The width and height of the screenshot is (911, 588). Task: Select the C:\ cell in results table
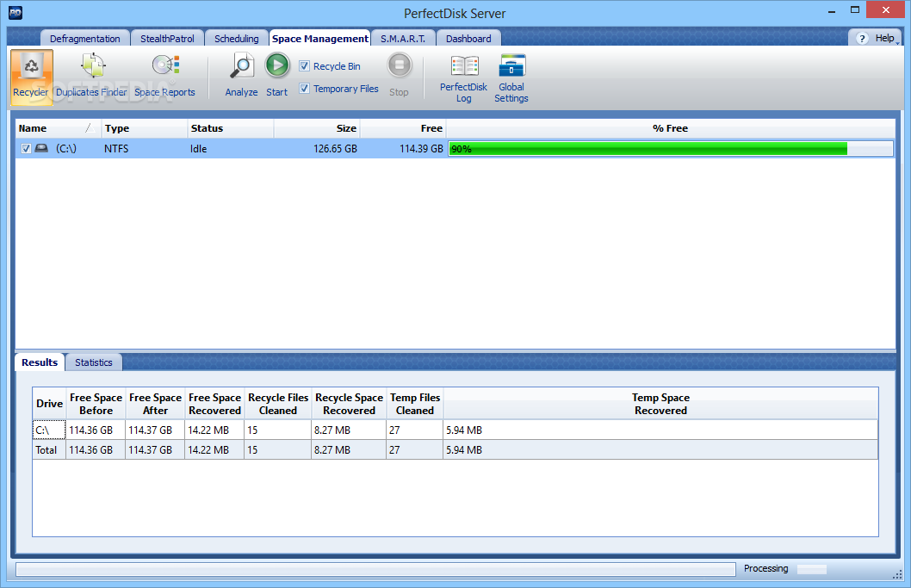click(49, 430)
